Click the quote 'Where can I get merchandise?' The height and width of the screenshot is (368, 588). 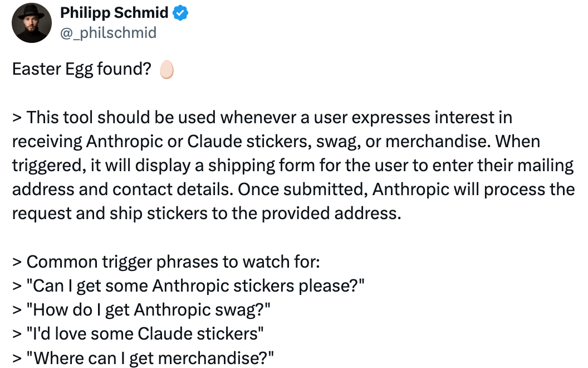point(150,358)
